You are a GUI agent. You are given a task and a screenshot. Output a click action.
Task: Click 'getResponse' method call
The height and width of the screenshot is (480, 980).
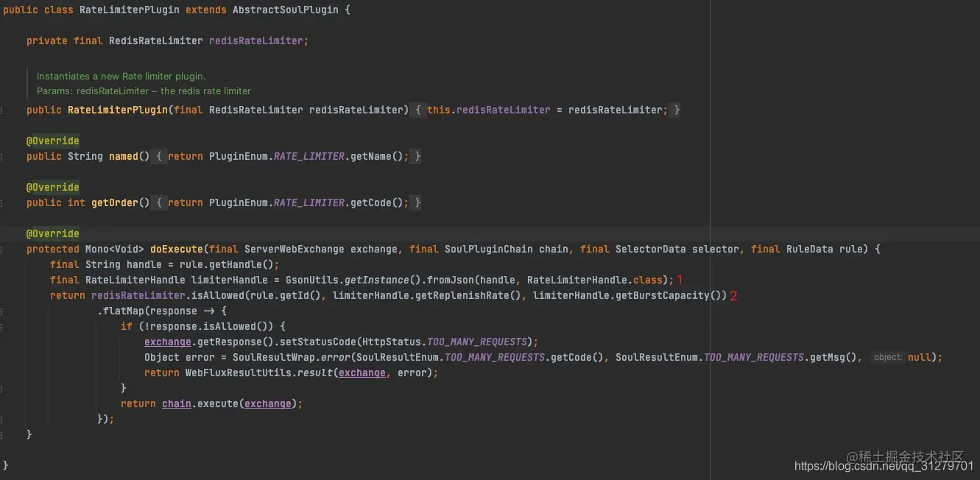[x=230, y=342]
